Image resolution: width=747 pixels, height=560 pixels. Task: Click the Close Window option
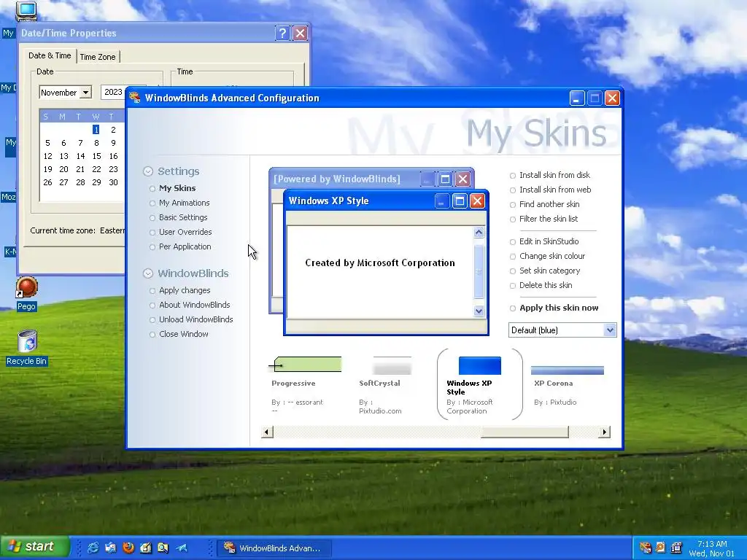click(183, 334)
